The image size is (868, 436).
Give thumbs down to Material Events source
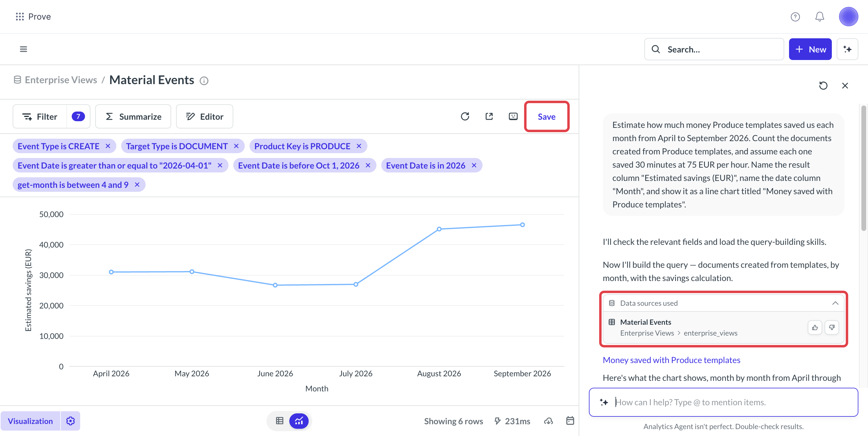tap(832, 327)
